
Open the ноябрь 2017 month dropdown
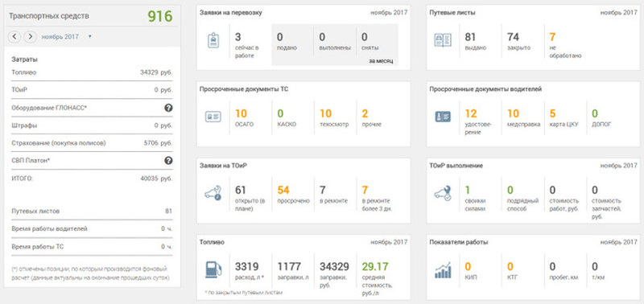(x=67, y=36)
